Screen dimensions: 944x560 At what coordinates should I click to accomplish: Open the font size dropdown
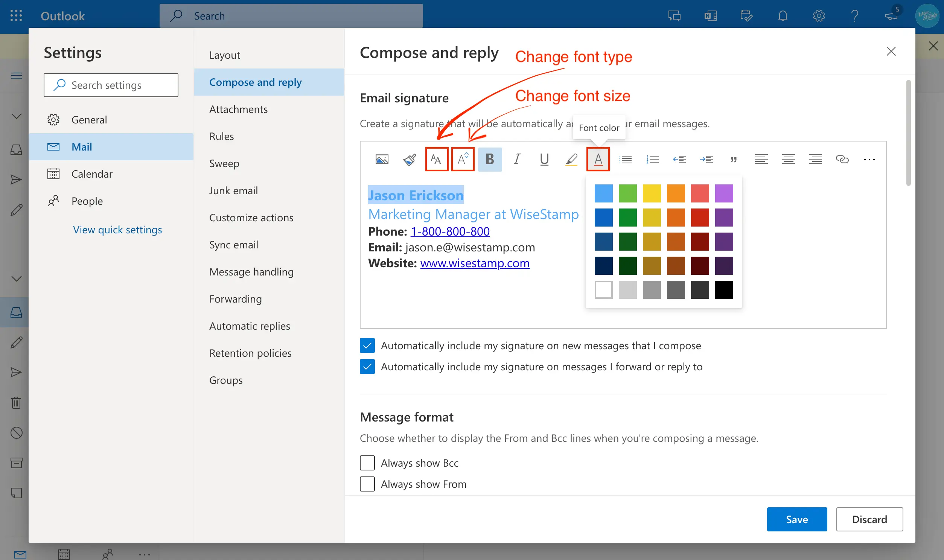pyautogui.click(x=463, y=159)
